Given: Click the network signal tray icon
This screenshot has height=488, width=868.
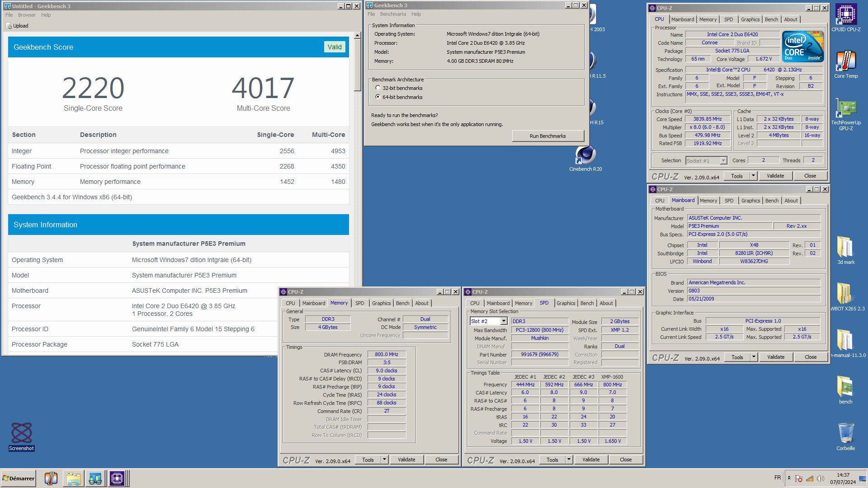Looking at the screenshot, I should 810,479.
